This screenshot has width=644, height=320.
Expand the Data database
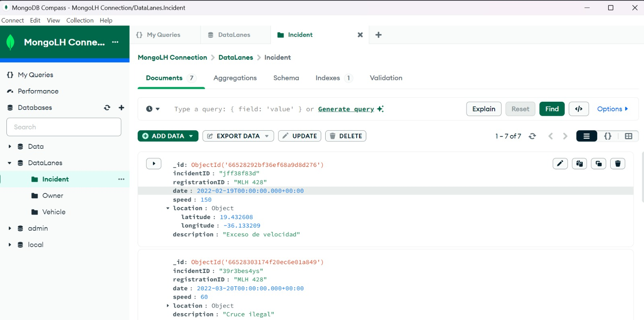(x=10, y=147)
